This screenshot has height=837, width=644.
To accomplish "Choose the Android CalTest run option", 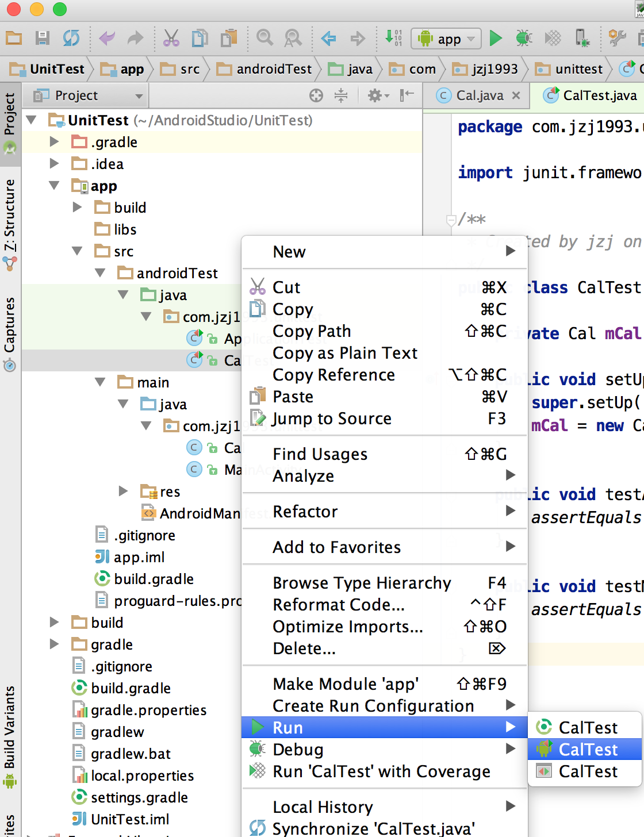I will coord(588,750).
